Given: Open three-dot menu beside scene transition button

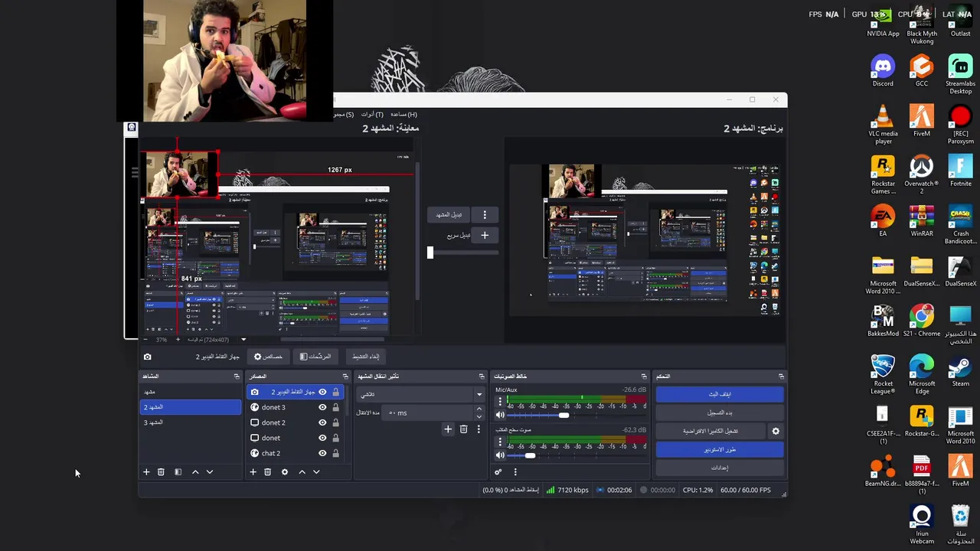Looking at the screenshot, I should click(485, 215).
